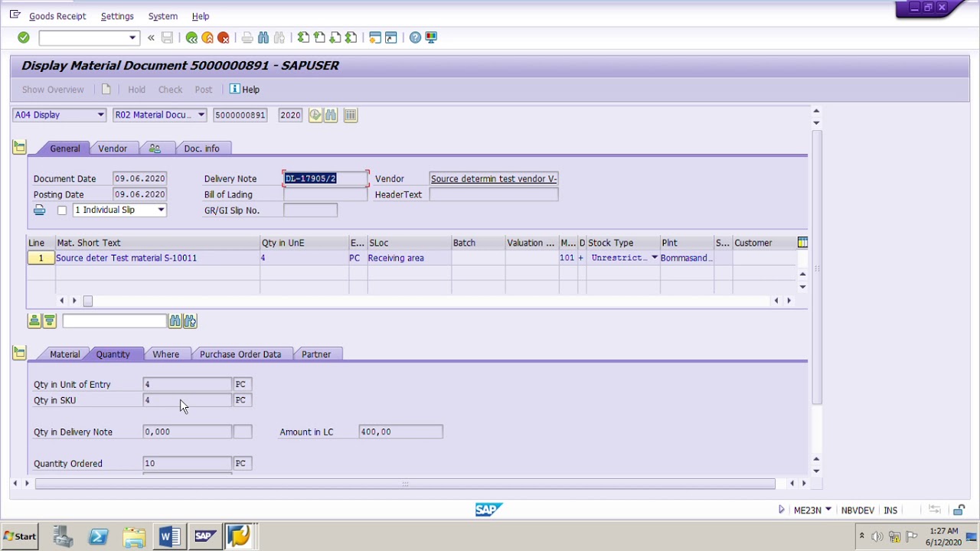
Task: Click the orange Exit icon
Action: point(207,37)
